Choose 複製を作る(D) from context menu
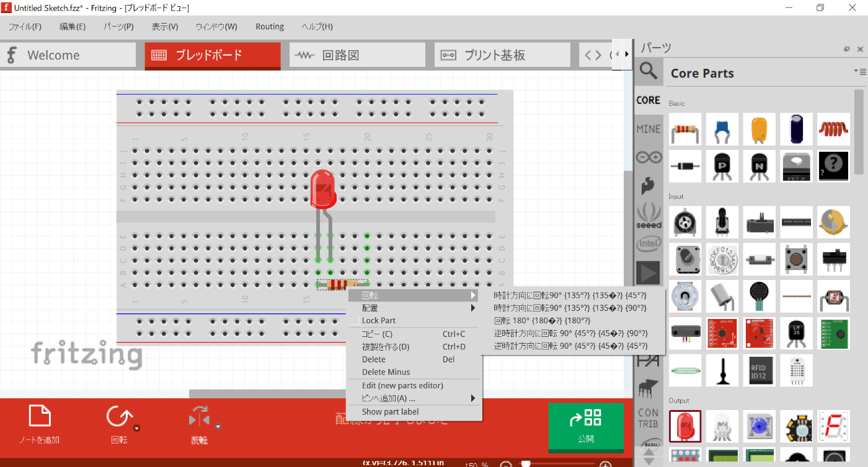This screenshot has width=868, height=467. [414, 347]
